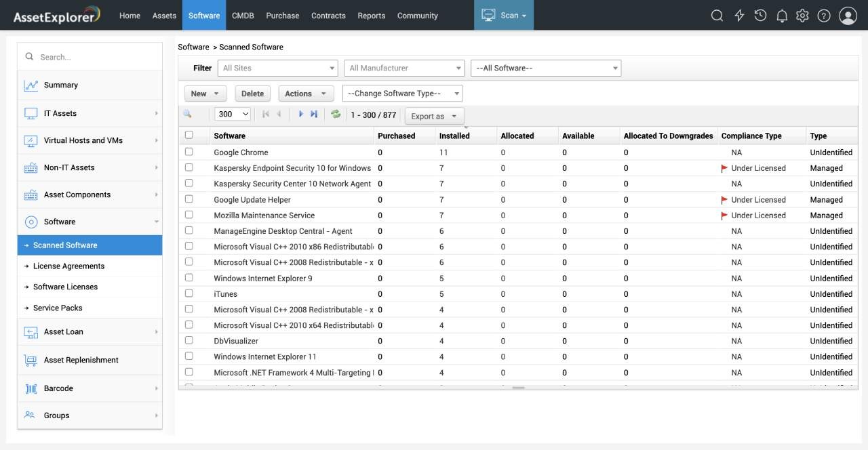Click the table search magnifier icon
Image resolution: width=868 pixels, height=450 pixels.
tap(187, 115)
